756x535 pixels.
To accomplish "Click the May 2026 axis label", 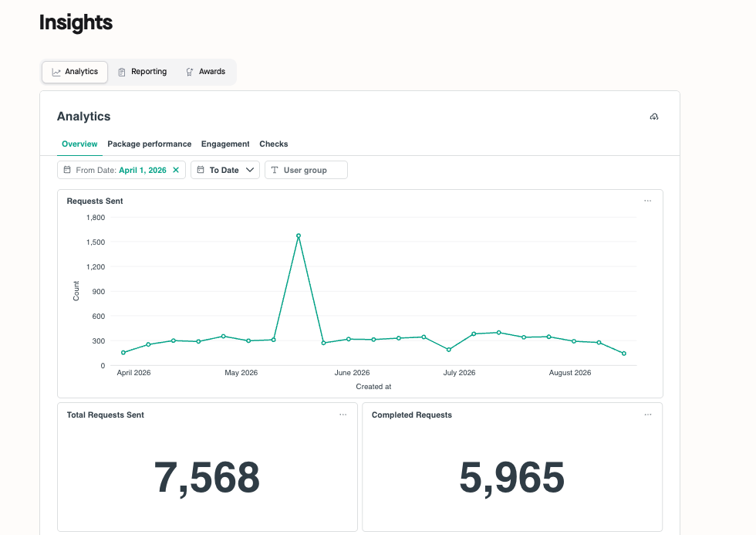I will (241, 372).
